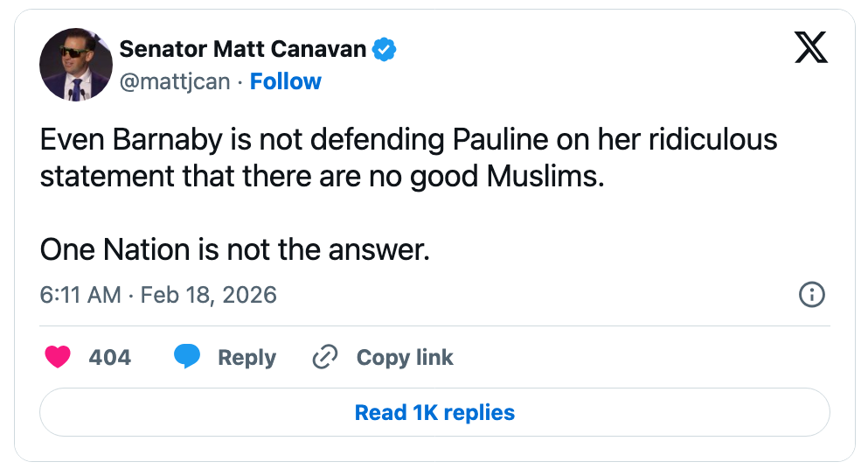
Task: Click the 6:11 AM time
Action: (80, 295)
